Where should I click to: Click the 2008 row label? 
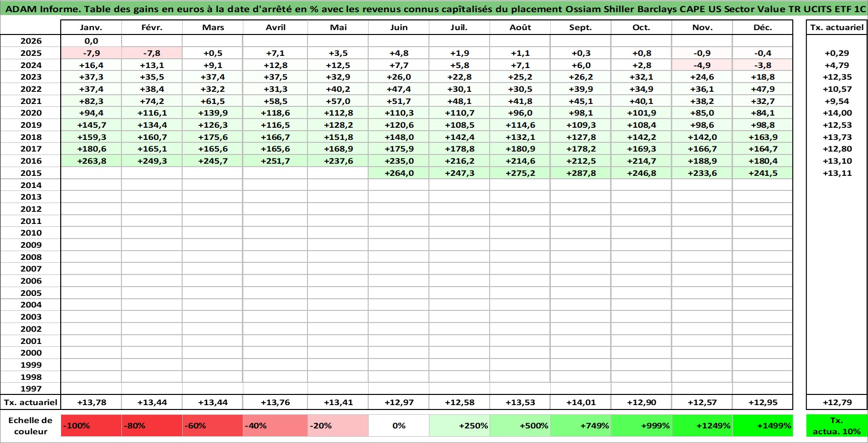(31, 257)
